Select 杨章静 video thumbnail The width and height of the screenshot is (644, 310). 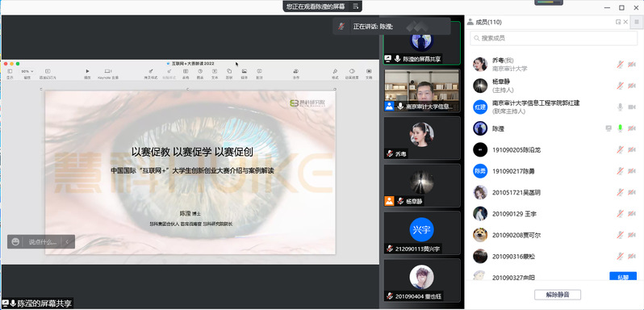coord(422,185)
